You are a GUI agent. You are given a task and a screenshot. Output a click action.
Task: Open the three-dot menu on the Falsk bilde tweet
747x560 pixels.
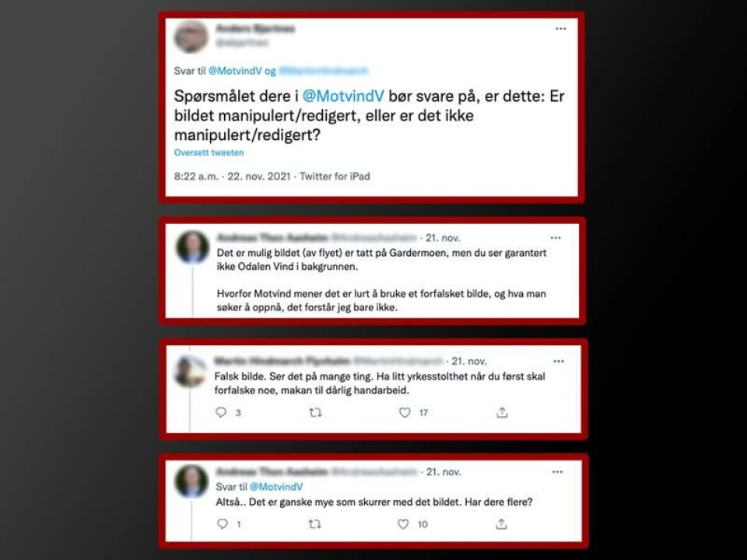[x=559, y=361]
